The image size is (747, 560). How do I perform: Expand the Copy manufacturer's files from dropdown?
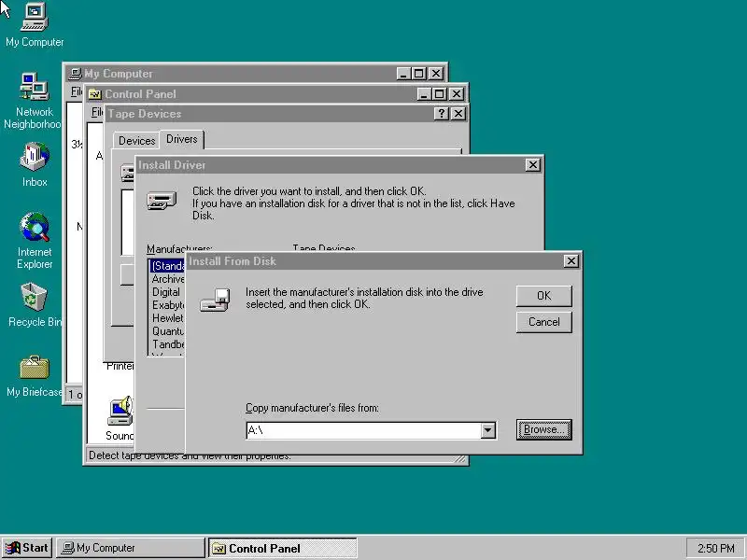(487, 430)
